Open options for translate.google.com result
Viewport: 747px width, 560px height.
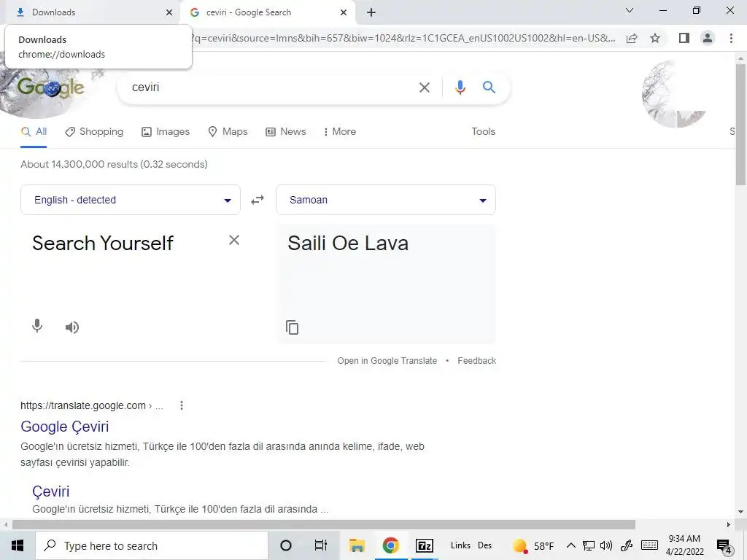182,405
